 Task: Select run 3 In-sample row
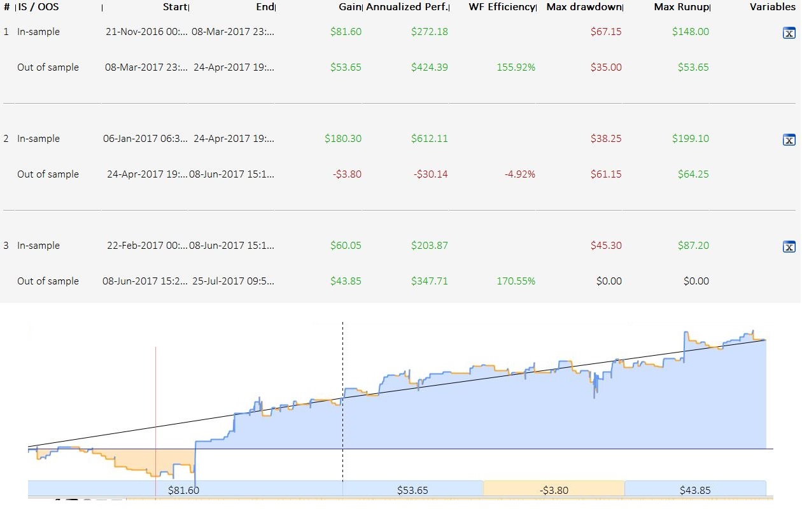point(400,246)
